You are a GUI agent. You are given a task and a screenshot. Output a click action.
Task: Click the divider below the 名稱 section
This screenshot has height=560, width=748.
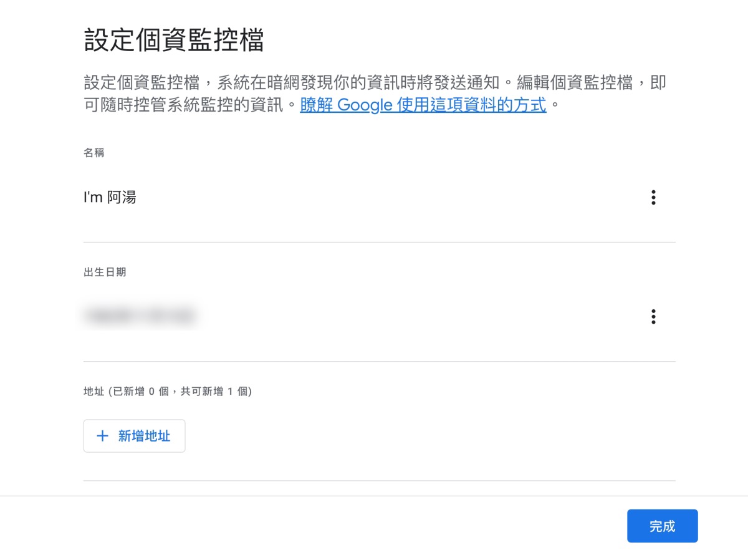(x=379, y=242)
